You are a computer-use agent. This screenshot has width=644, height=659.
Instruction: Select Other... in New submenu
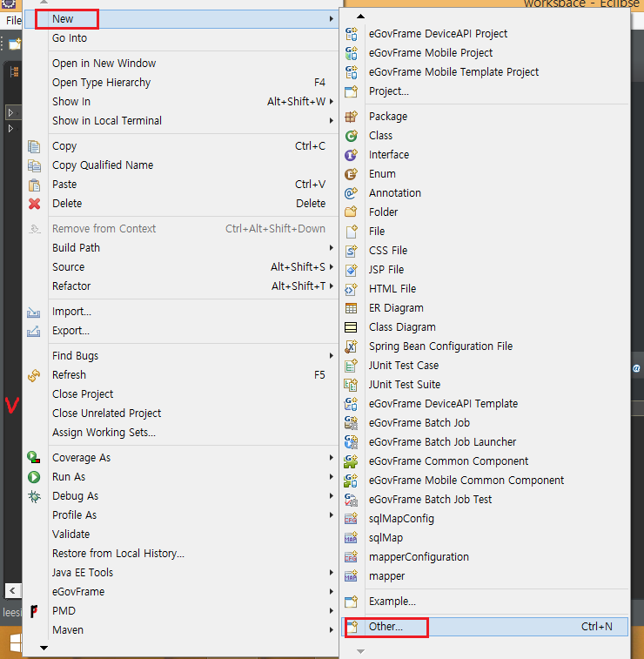pos(486,627)
